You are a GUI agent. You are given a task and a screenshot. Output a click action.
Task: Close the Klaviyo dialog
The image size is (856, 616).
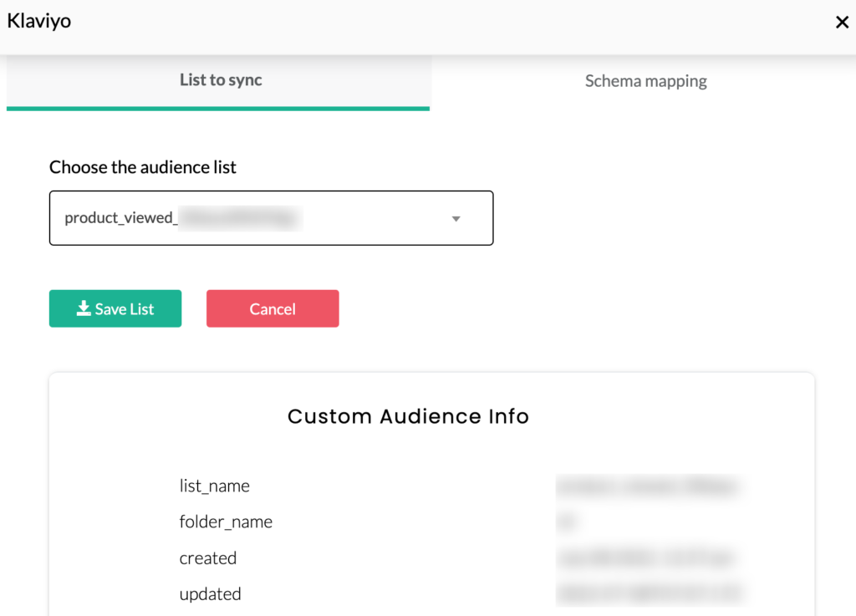click(842, 22)
